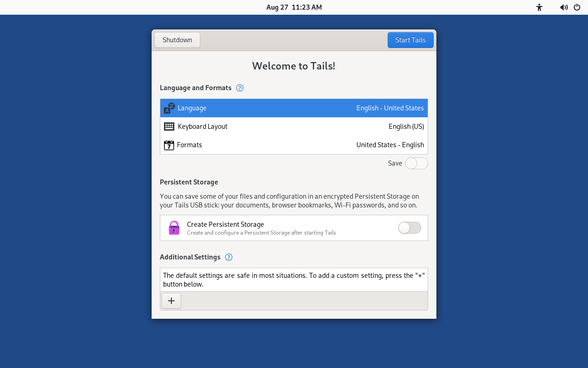
Task: Click the Welcome to Tails! heading
Action: (294, 66)
